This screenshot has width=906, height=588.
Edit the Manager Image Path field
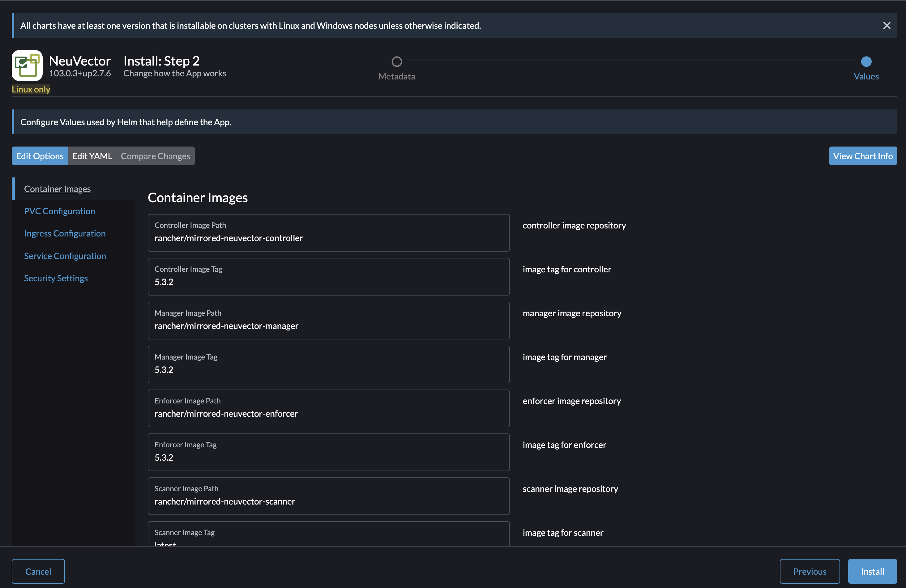[328, 321]
